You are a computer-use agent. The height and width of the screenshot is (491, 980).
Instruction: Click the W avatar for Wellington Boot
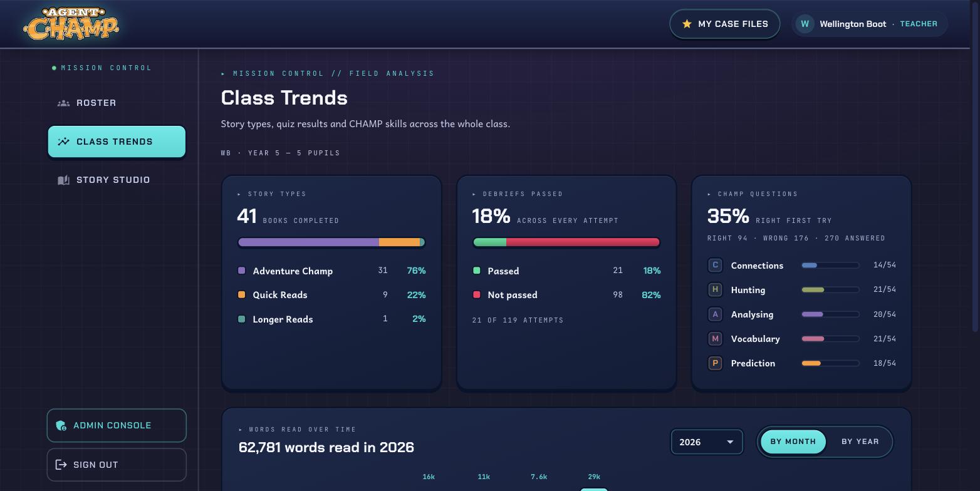(805, 24)
